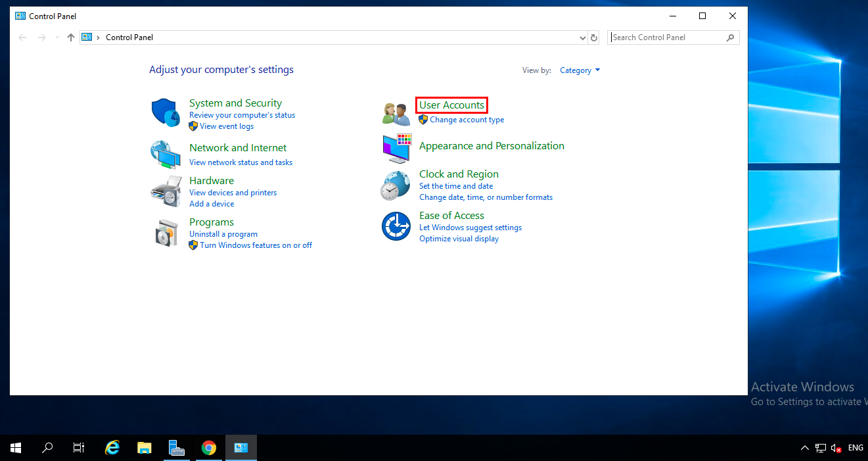Image resolution: width=868 pixels, height=461 pixels.
Task: Open the View by Category dropdown
Action: pos(580,70)
